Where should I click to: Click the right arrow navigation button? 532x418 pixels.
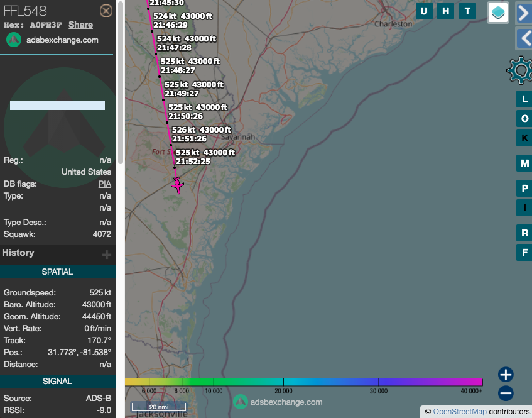[524, 12]
